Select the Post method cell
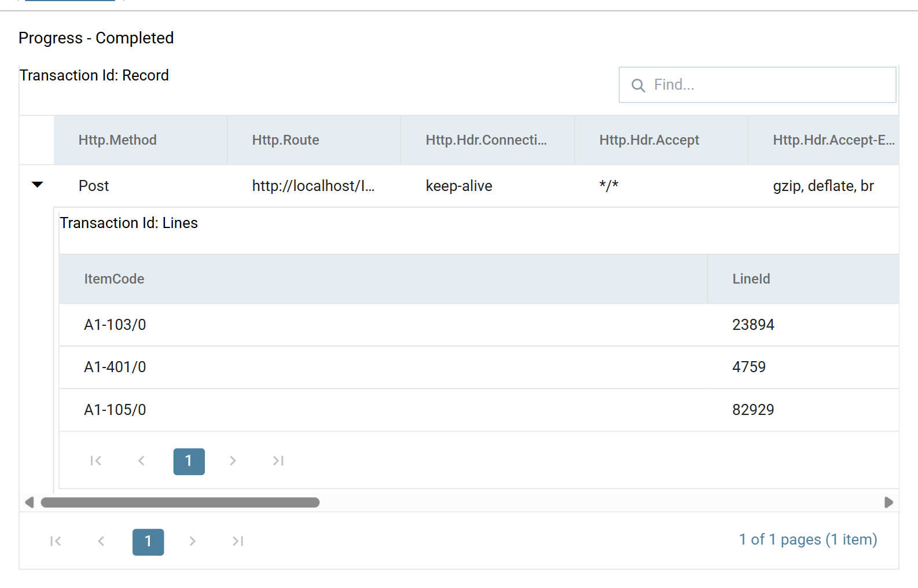918x588 pixels. pyautogui.click(x=94, y=186)
